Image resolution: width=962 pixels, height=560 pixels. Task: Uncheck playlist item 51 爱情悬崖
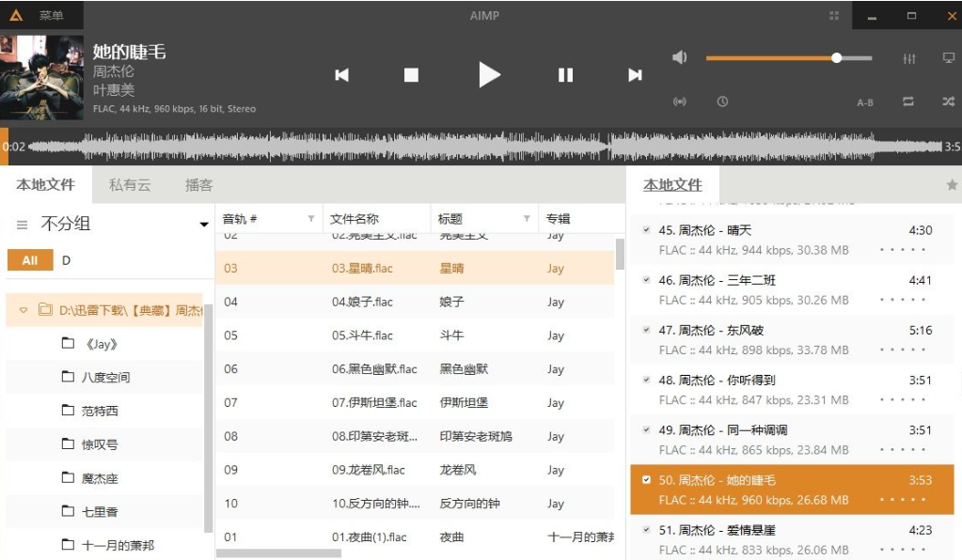pyautogui.click(x=646, y=529)
